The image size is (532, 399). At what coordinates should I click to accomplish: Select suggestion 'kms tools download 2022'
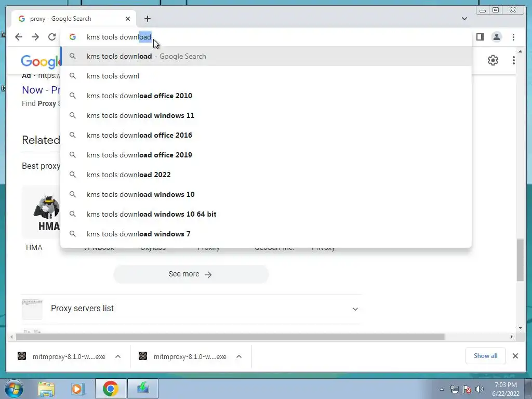click(x=265, y=175)
